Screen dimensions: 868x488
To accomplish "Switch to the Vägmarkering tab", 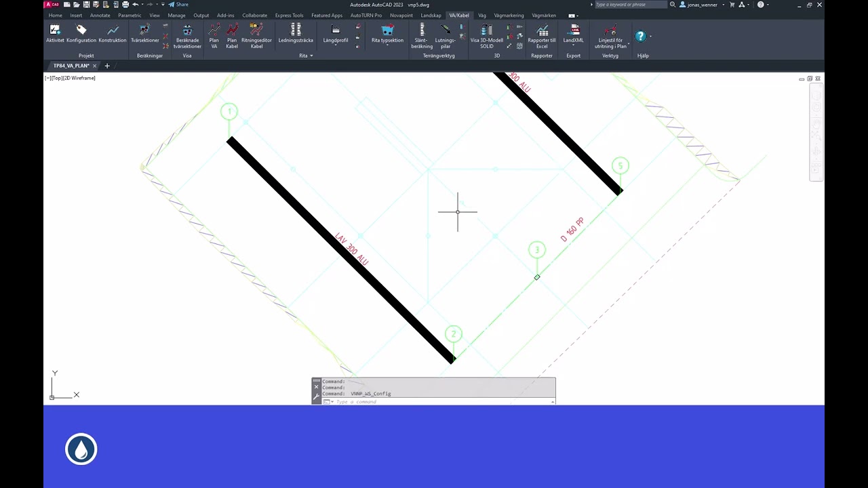I will [509, 16].
